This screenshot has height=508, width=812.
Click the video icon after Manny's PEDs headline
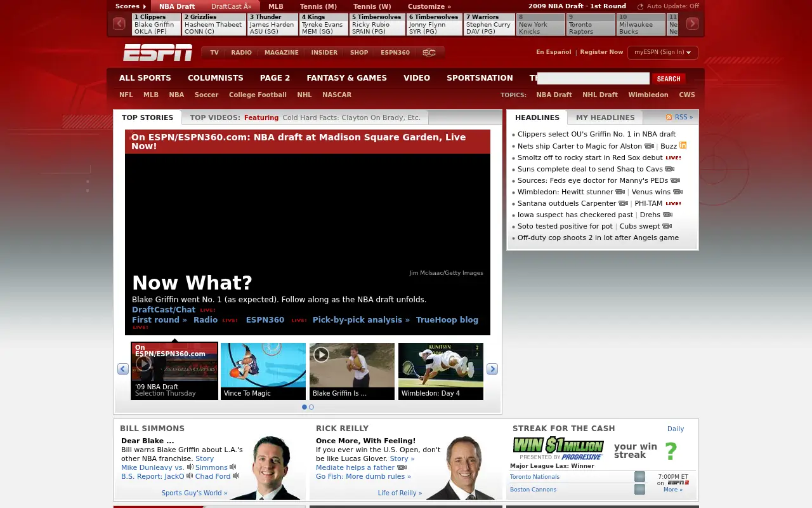point(675,180)
